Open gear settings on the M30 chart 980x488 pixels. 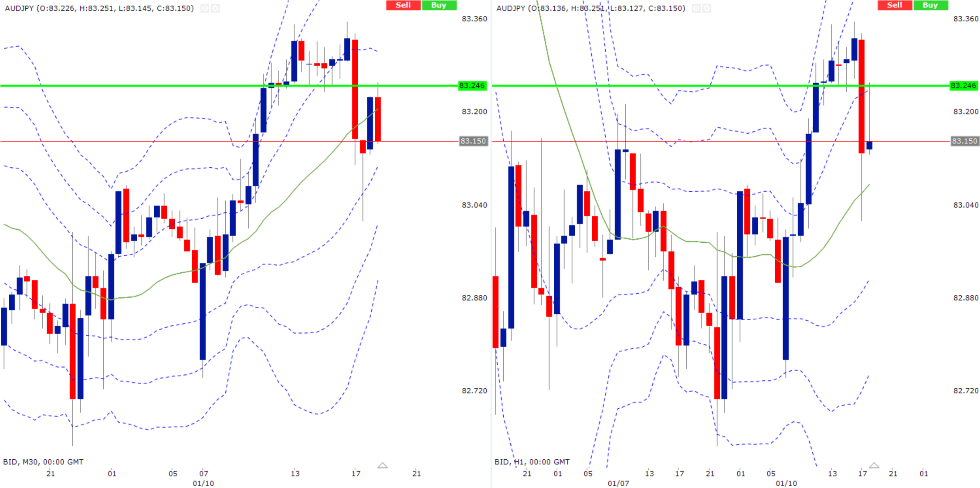click(215, 8)
